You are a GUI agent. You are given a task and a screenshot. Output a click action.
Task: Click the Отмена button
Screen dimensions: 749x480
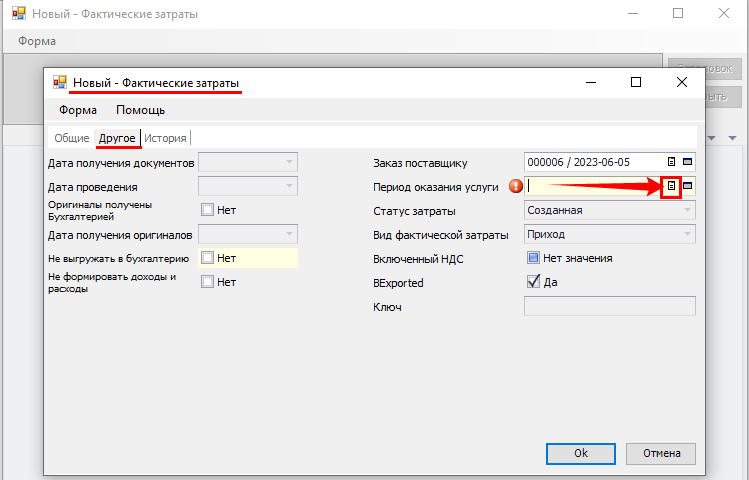(x=661, y=453)
